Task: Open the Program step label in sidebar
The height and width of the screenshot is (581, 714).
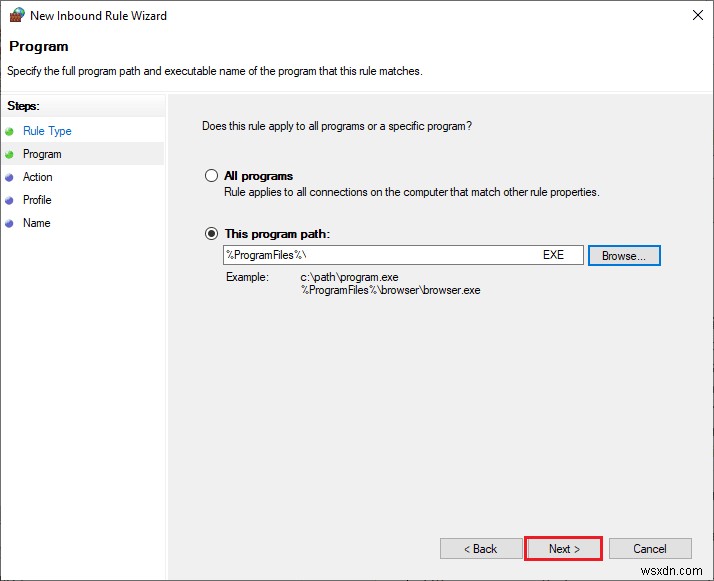Action: [x=42, y=154]
